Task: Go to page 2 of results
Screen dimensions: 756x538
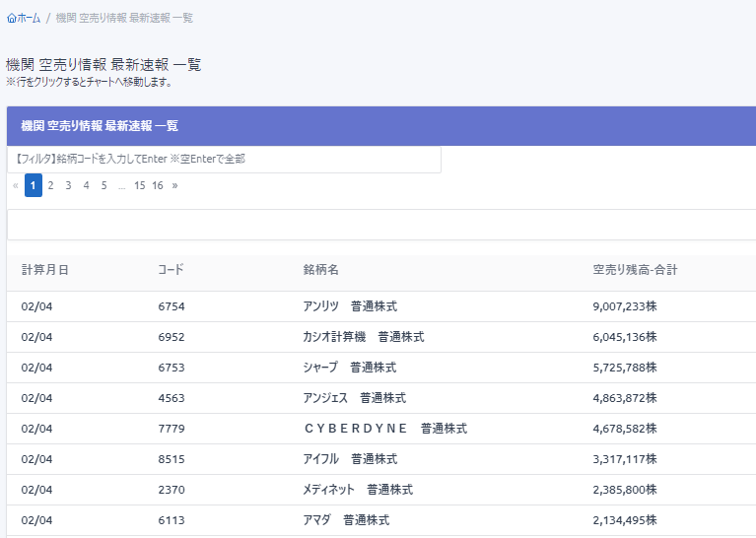Action: (50, 185)
